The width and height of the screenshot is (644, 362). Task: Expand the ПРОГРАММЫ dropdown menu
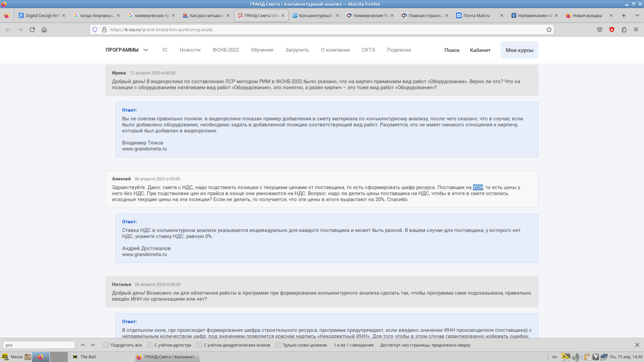click(x=127, y=50)
